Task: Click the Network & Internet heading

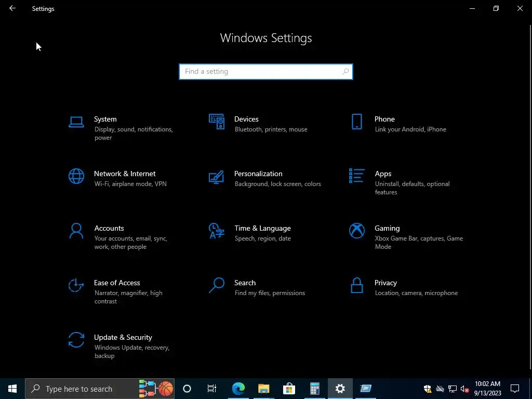Action: 125,174
